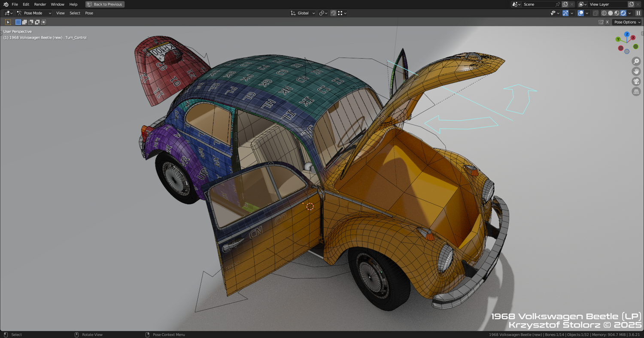Switch perspective/orthographic with grid icon
The height and width of the screenshot is (338, 644).
[x=636, y=91]
